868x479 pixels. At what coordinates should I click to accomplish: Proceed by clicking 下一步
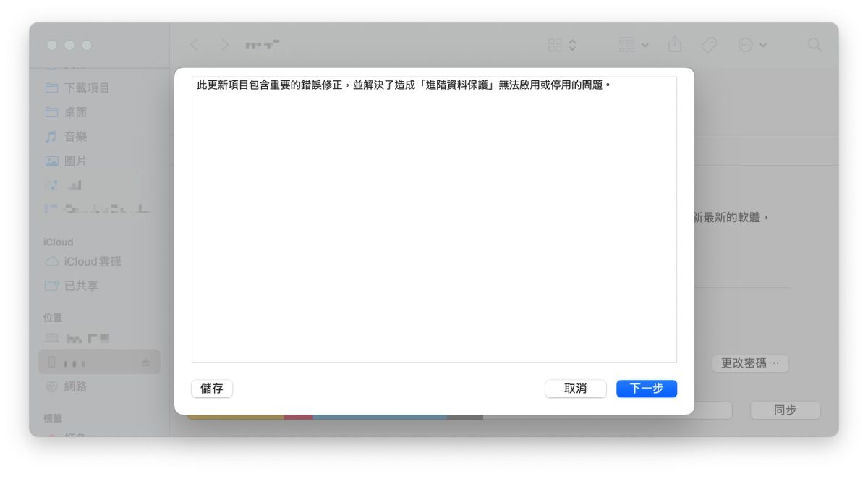646,389
